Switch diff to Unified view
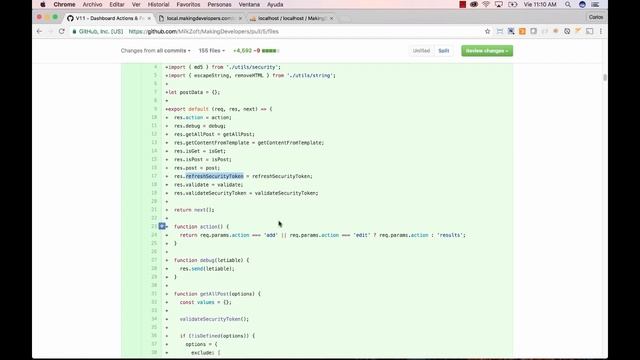 (x=421, y=51)
